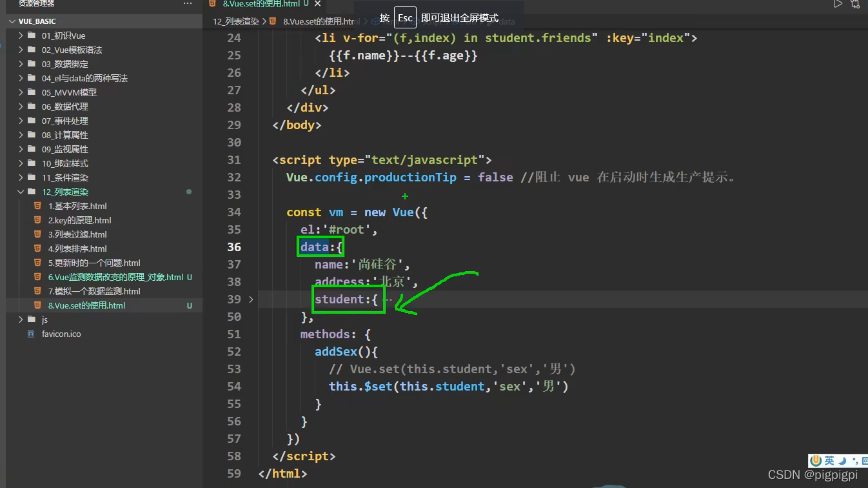Screen dimensions: 868x488
Task: Open file 5.更新时的一个问题.html
Action: point(94,263)
